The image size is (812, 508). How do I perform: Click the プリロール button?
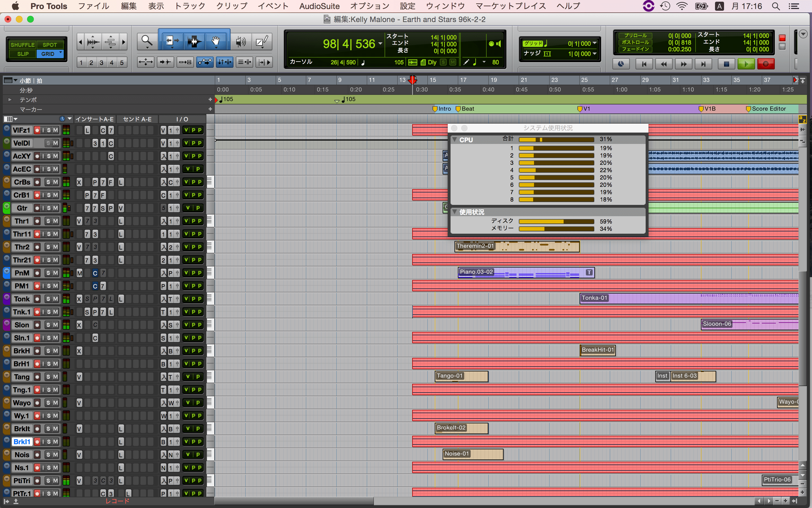(x=635, y=36)
